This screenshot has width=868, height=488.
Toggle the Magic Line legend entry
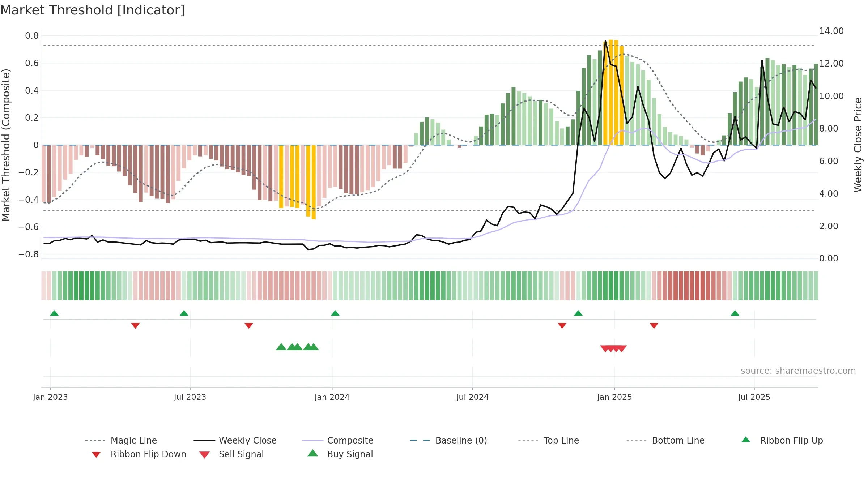click(x=121, y=440)
